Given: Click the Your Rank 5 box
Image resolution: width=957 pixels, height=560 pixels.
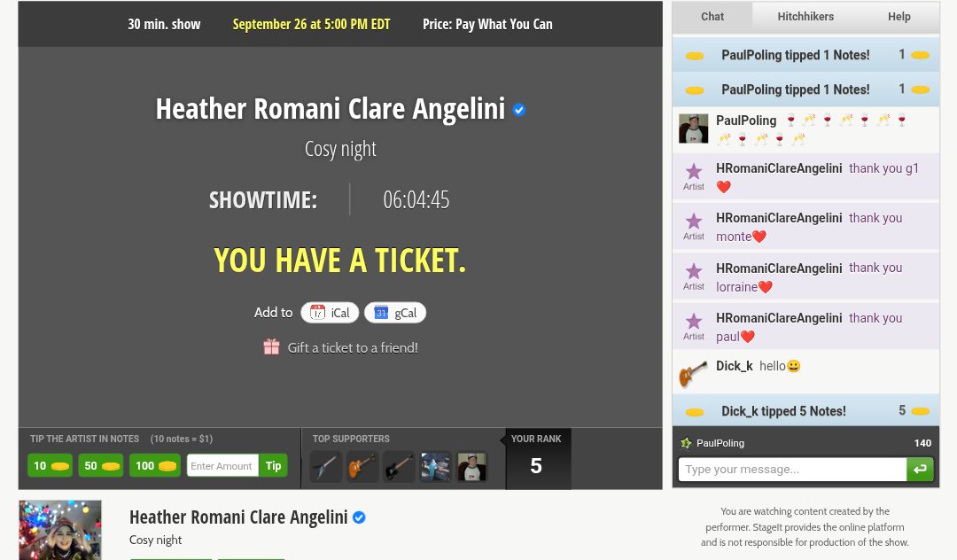Looking at the screenshot, I should coord(536,459).
